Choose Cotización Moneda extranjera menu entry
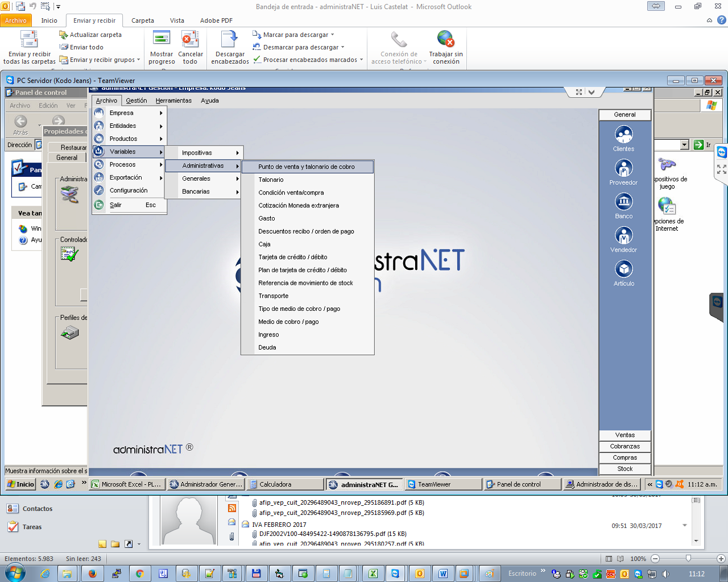This screenshot has height=582, width=728. [x=299, y=205]
